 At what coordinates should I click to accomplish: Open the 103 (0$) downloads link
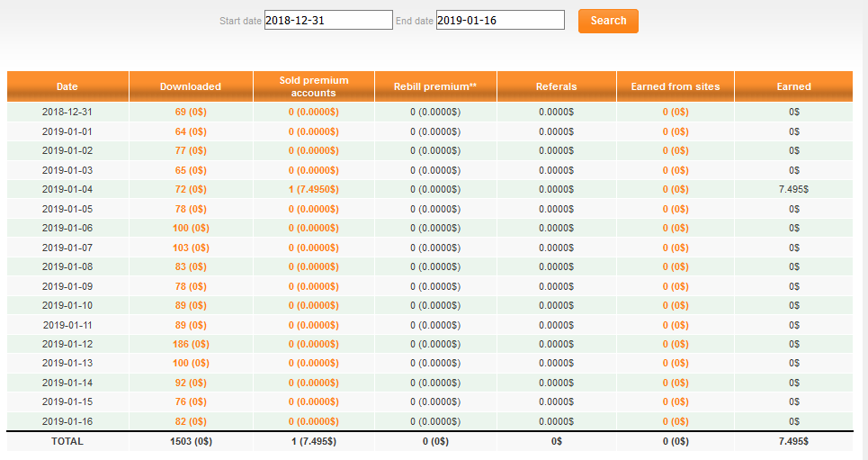tap(191, 248)
